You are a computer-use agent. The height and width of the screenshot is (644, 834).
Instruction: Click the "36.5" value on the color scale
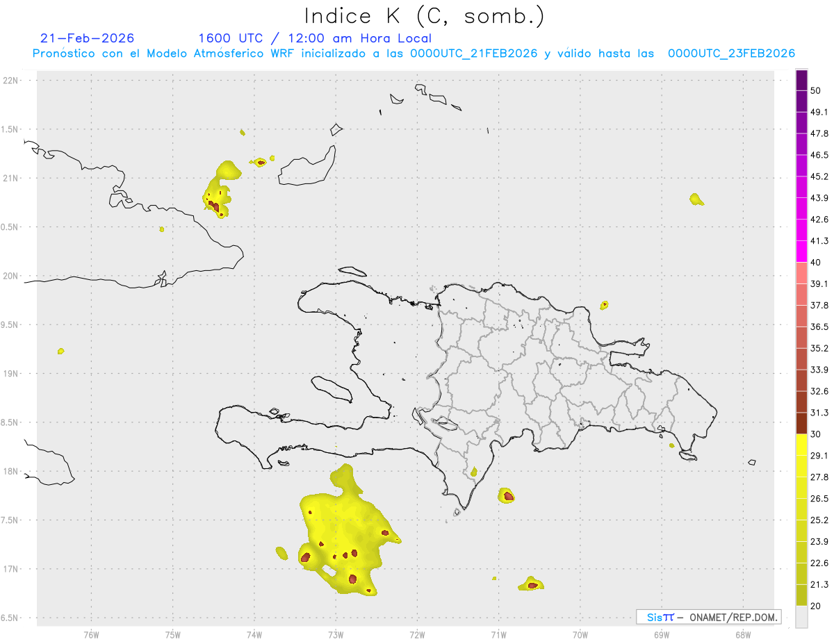(819, 327)
